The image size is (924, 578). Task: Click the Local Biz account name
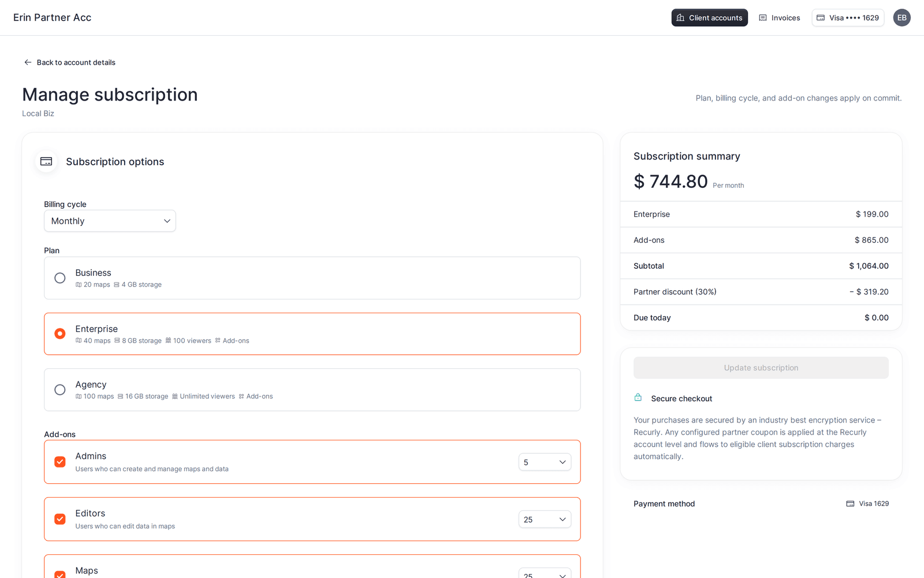click(x=38, y=113)
